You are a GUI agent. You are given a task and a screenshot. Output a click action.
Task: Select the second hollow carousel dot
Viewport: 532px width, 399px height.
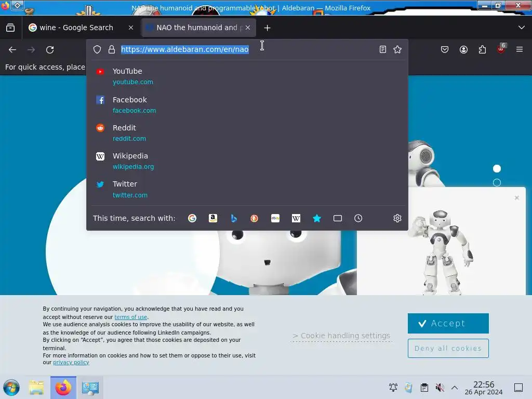497,182
